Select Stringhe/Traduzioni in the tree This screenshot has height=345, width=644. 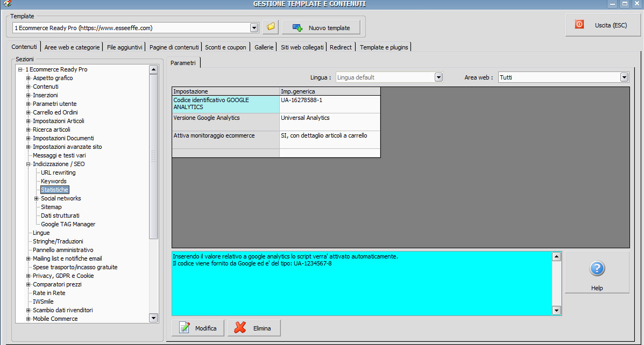58,242
